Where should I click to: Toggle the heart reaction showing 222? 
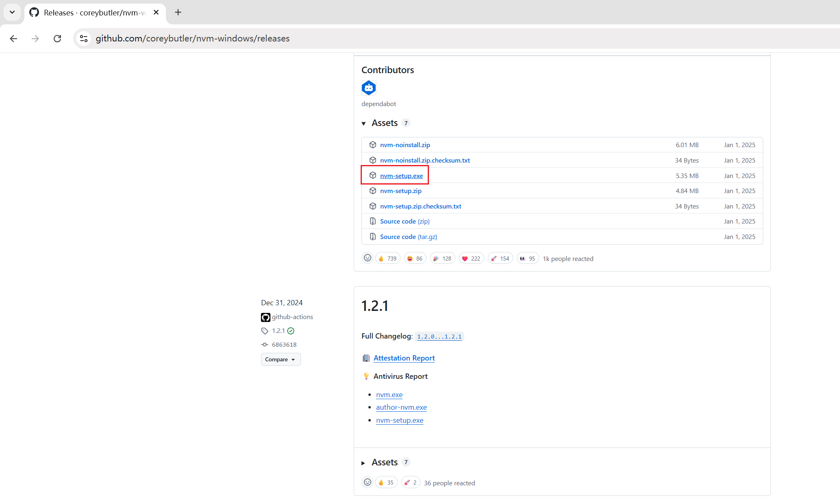(x=471, y=259)
